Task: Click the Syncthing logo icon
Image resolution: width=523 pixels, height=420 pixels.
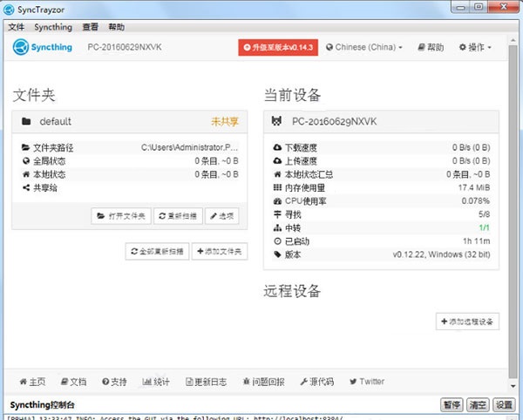Action: [20, 47]
